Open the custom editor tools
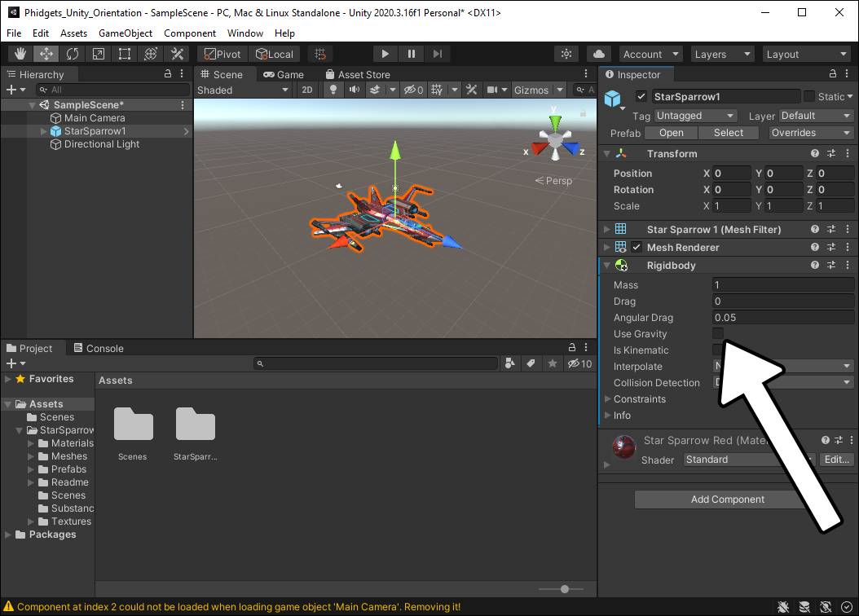859x616 pixels. point(177,54)
